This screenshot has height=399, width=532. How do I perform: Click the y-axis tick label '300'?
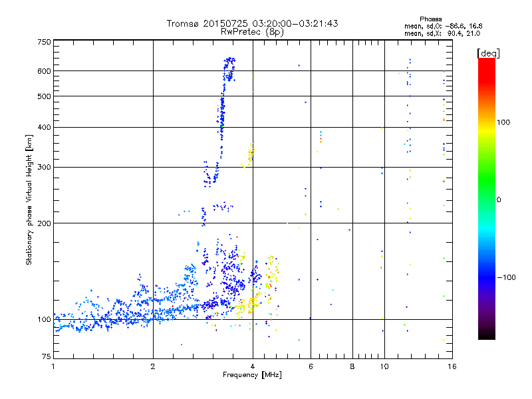click(44, 168)
